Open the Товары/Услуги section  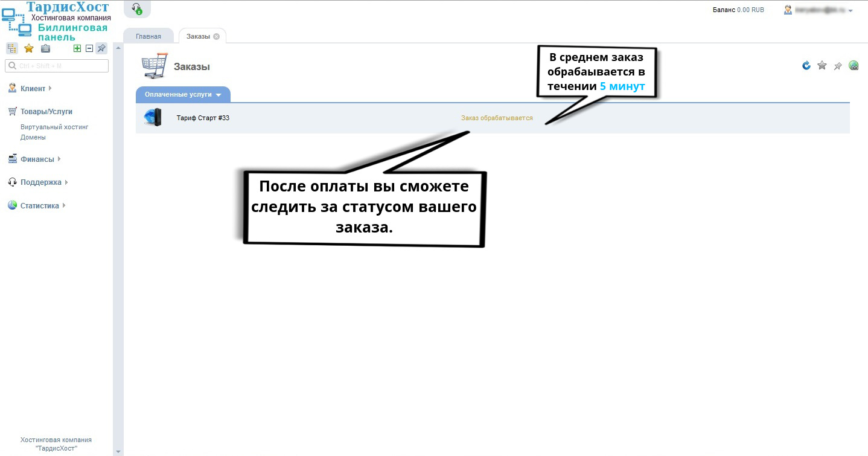click(46, 112)
